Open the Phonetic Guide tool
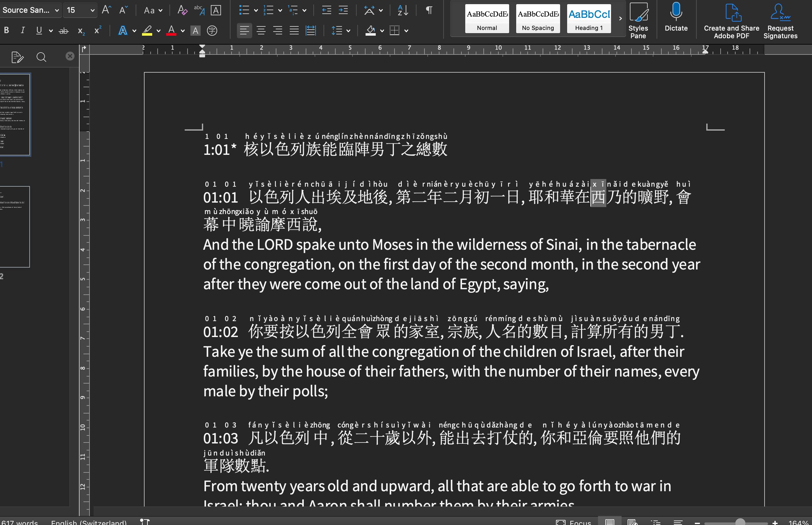 (x=199, y=10)
